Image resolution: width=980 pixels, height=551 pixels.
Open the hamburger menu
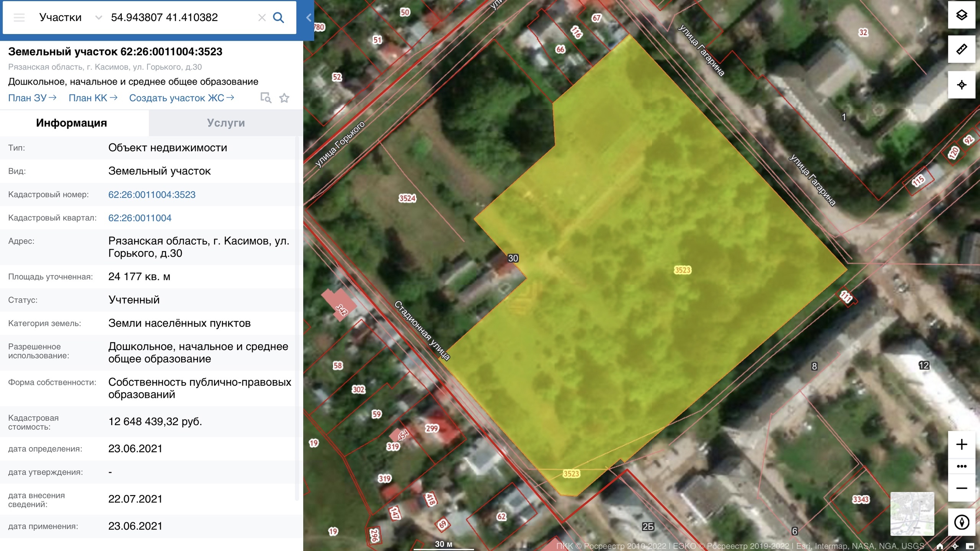click(19, 18)
